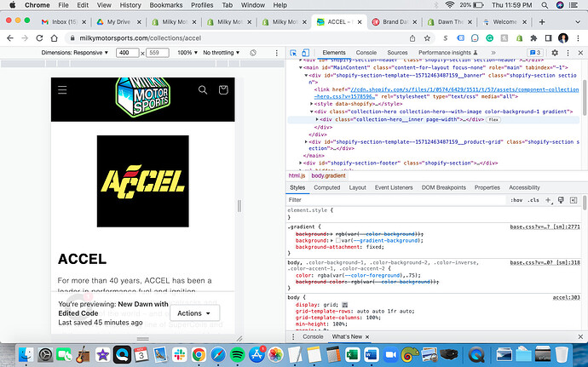Open the Layout tab
Viewport: 588px width, 367px height.
point(357,187)
